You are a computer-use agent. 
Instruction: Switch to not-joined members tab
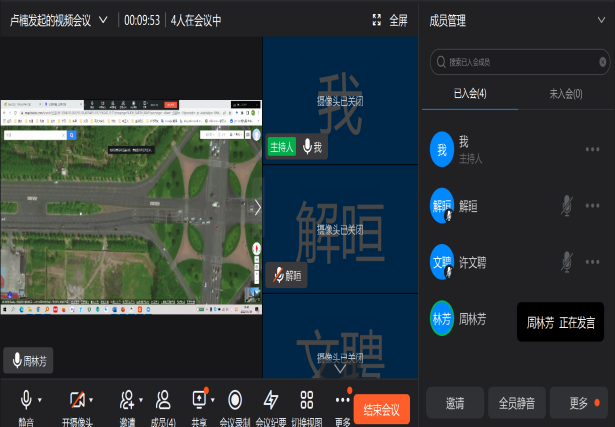pos(566,94)
